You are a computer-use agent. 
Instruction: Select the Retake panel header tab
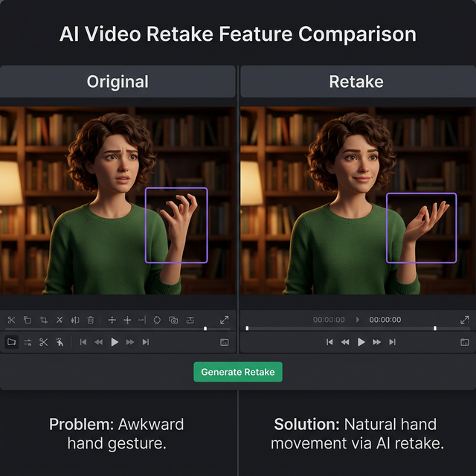(357, 82)
